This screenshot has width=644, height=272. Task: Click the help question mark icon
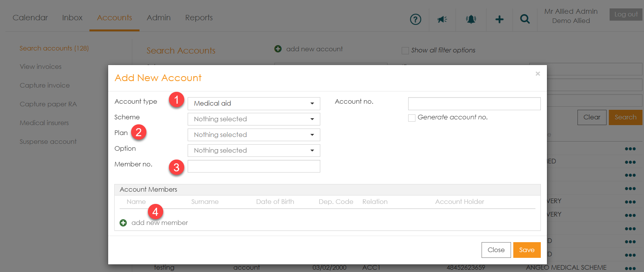coord(415,19)
